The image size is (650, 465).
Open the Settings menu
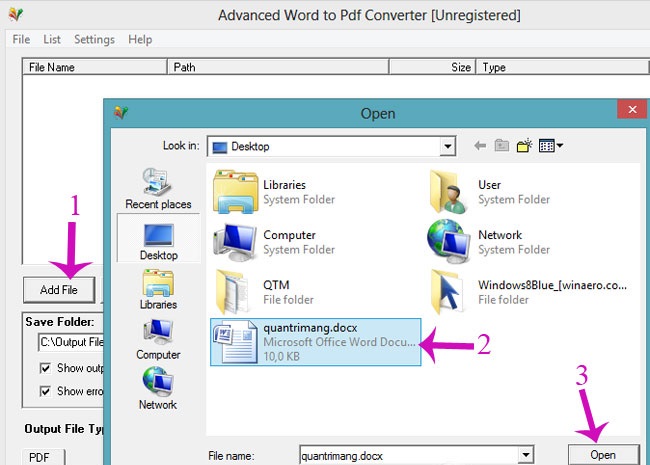94,39
